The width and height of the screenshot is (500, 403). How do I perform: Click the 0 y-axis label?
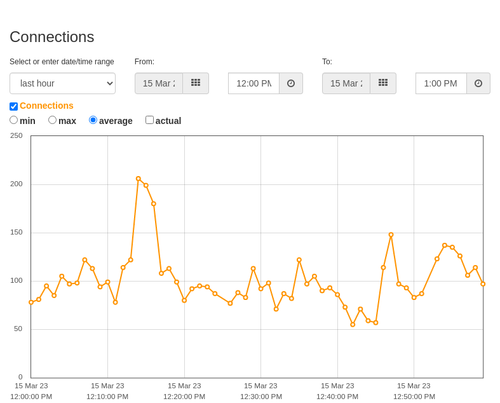click(x=20, y=377)
